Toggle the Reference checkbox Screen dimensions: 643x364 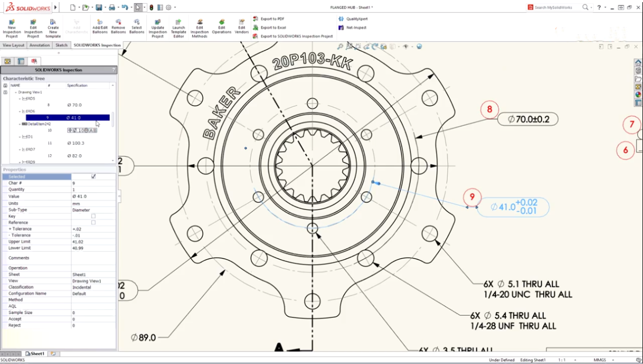[93, 223]
